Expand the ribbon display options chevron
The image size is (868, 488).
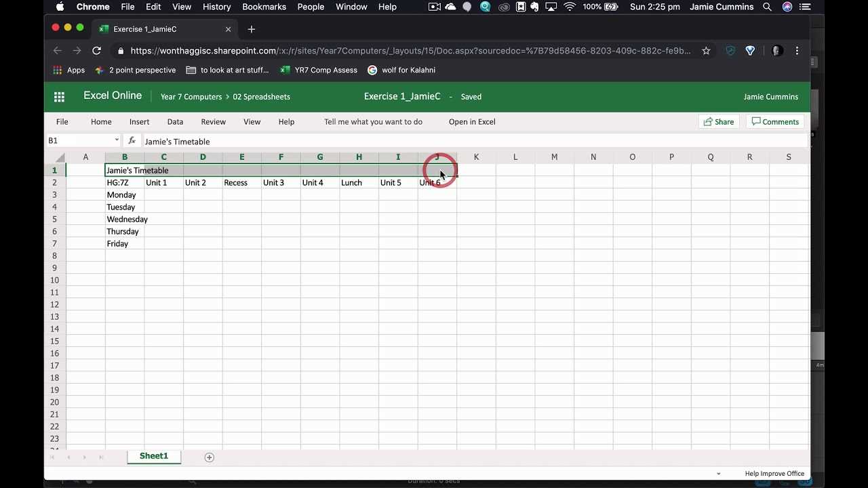point(718,474)
